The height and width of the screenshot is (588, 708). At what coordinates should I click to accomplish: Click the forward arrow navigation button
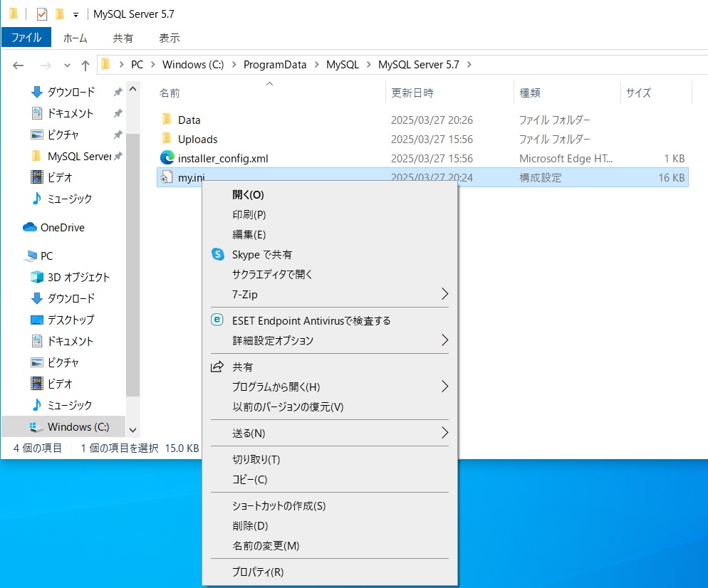pos(46,66)
